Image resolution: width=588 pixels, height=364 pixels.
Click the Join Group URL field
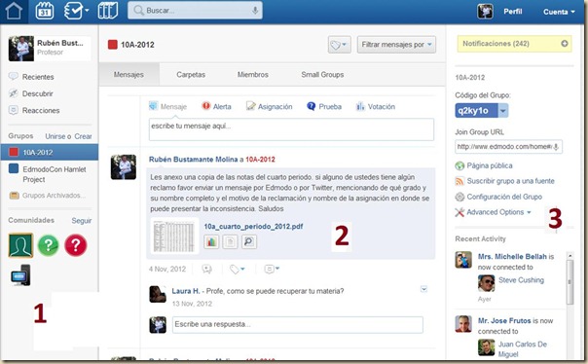[x=508, y=147]
